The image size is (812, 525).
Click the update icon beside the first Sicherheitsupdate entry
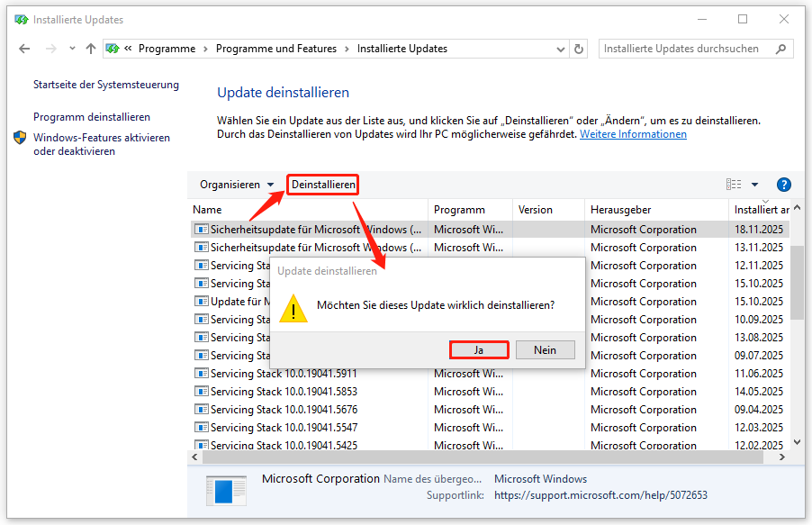point(200,229)
